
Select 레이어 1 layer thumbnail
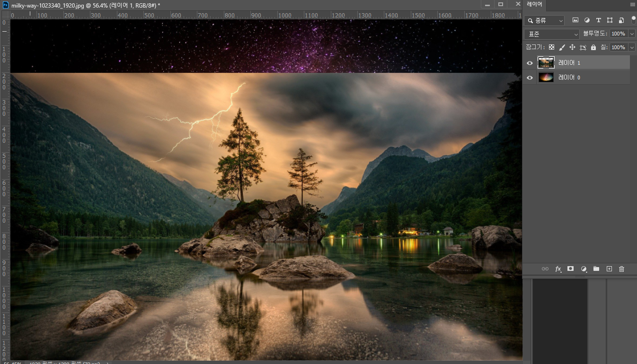(x=546, y=62)
